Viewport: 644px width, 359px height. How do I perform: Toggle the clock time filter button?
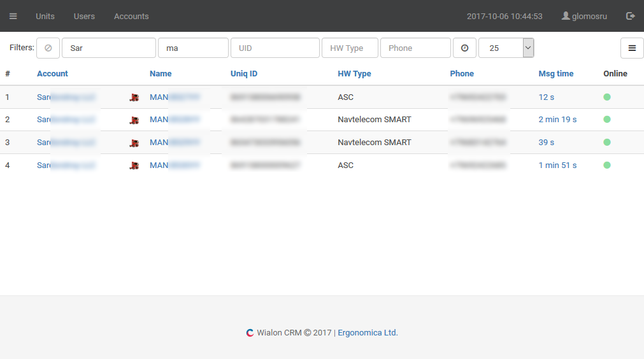(x=464, y=48)
